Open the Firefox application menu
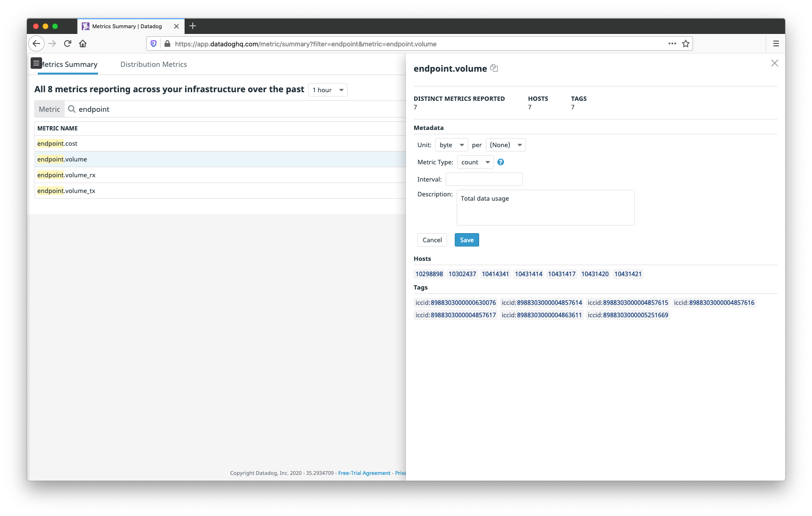The height and width of the screenshot is (516, 812). click(x=776, y=43)
